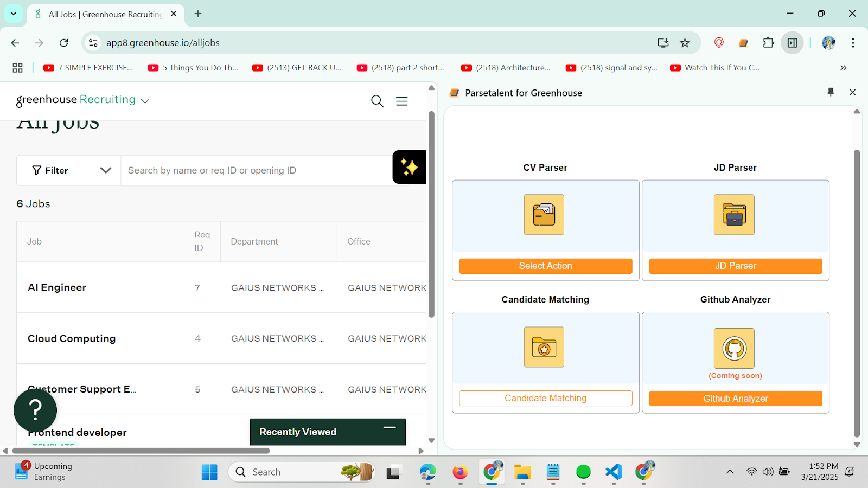
Task: Minimize the Recently Viewed panel
Action: click(389, 428)
